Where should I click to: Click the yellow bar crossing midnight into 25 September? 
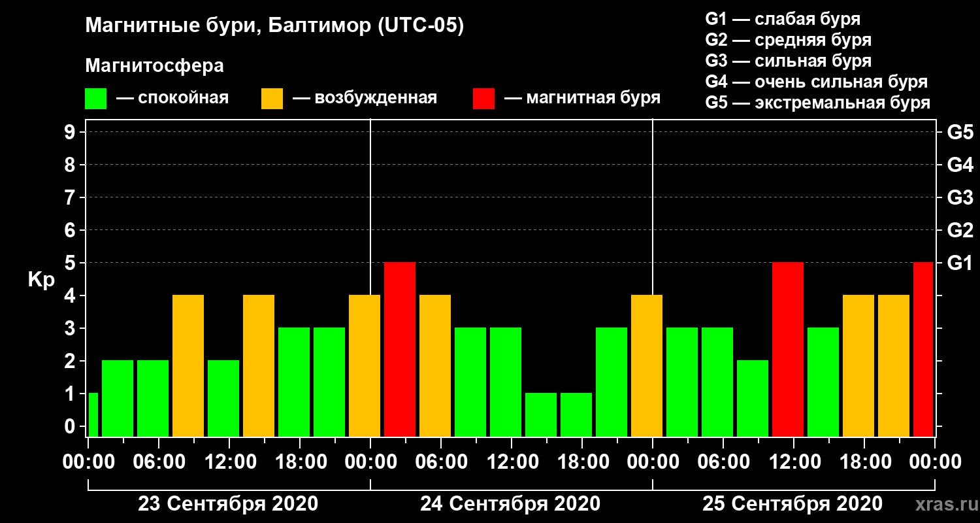pyautogui.click(x=647, y=365)
